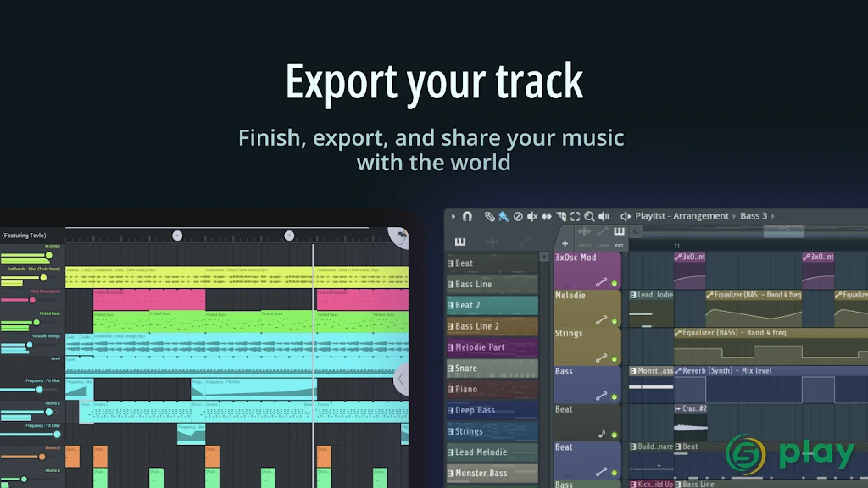Click the 3xOsc Mod track header
Screen dimensions: 868x488
[x=587, y=270]
